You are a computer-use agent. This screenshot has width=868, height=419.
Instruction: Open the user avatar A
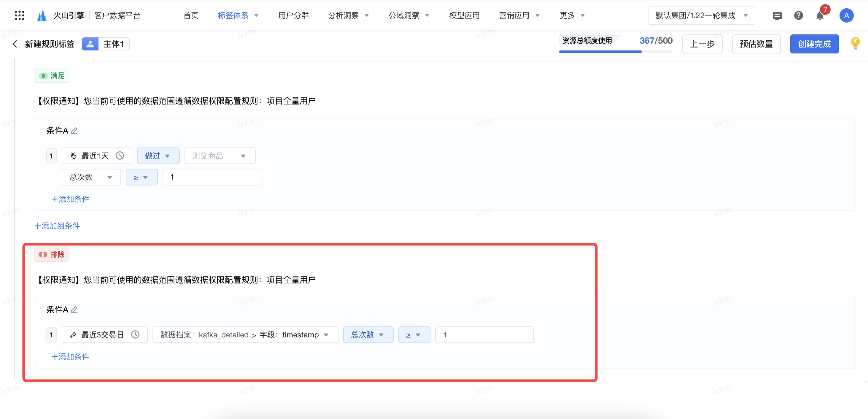(x=846, y=15)
